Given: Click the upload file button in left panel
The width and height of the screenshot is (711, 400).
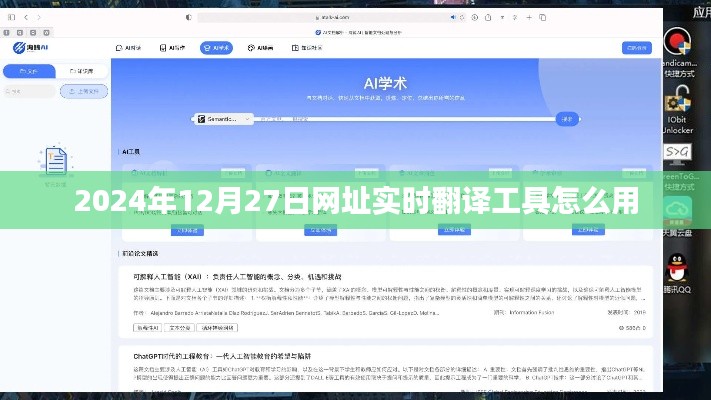Looking at the screenshot, I should point(84,92).
